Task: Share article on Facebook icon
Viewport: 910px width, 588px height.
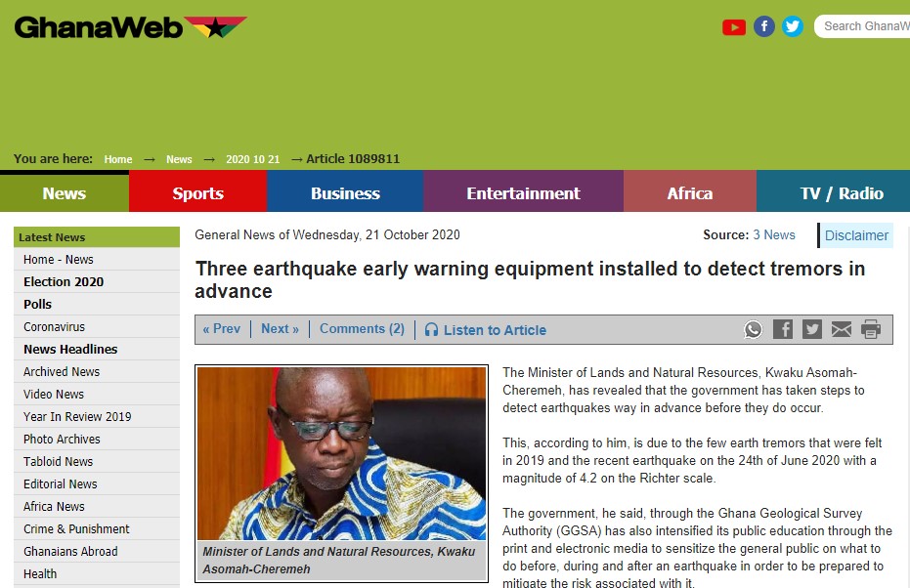Action: click(x=782, y=329)
